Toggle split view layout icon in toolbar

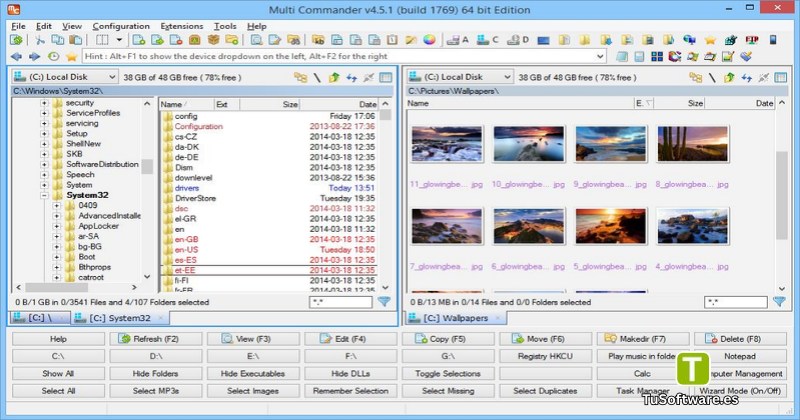103,40
